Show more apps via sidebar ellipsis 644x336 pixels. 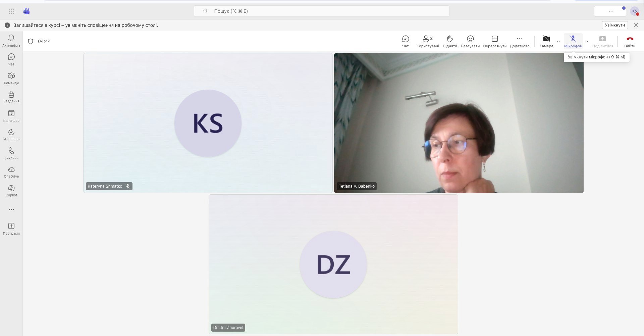[11, 209]
